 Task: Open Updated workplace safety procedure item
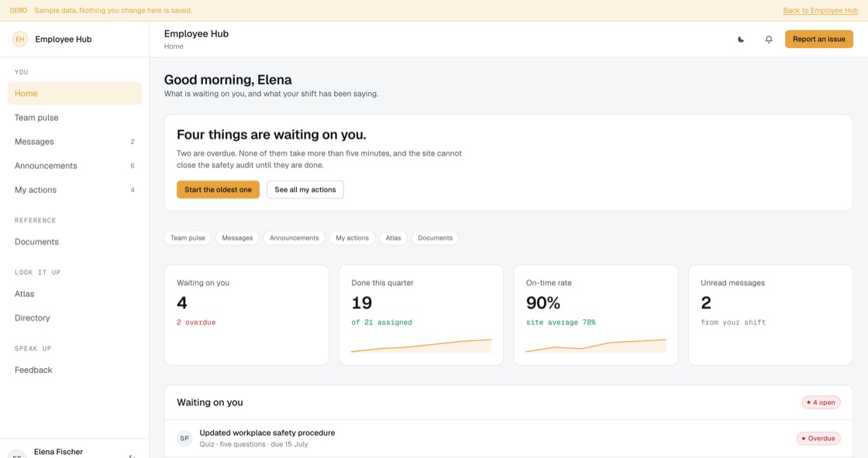pyautogui.click(x=508, y=438)
